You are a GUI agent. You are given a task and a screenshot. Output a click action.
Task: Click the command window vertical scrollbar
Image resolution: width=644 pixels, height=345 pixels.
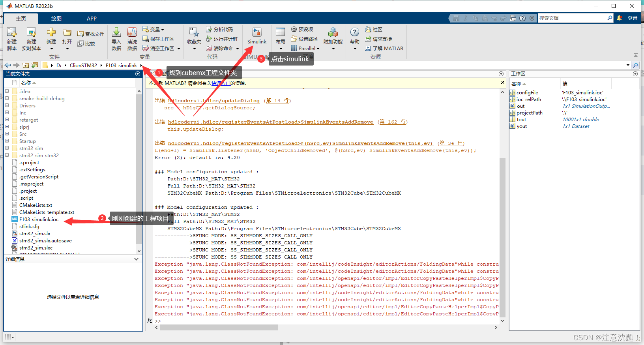502,237
